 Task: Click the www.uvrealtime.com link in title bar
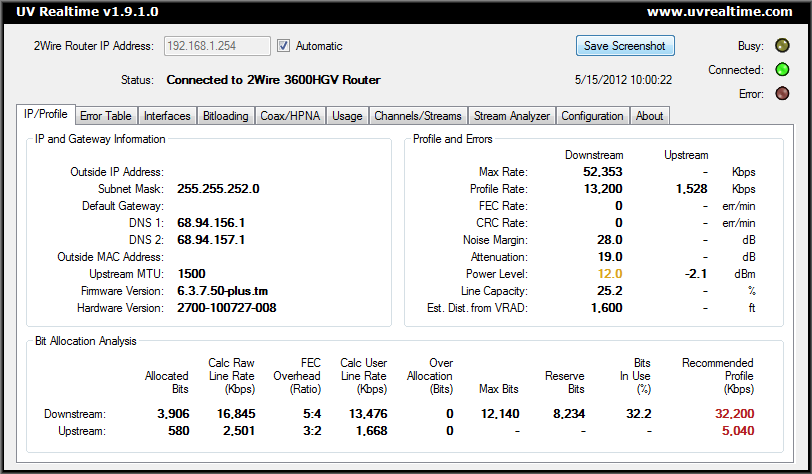pyautogui.click(x=719, y=12)
